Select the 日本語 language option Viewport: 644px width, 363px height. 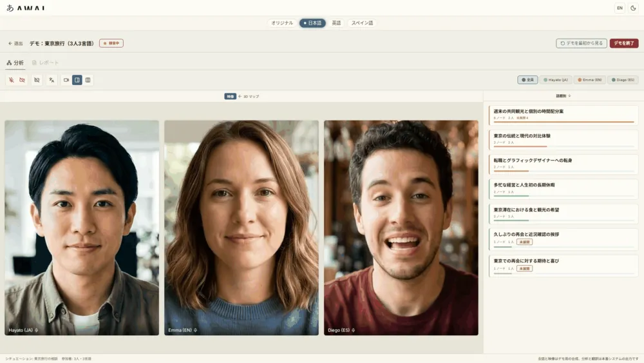(x=312, y=23)
